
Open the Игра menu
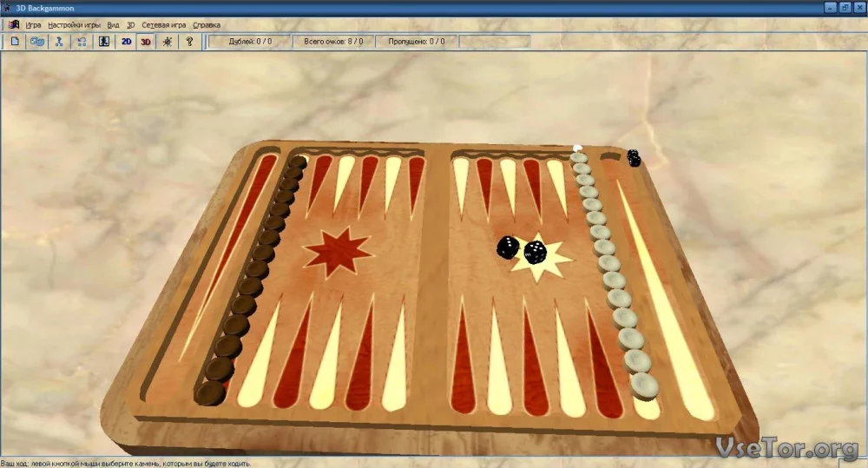pos(34,25)
